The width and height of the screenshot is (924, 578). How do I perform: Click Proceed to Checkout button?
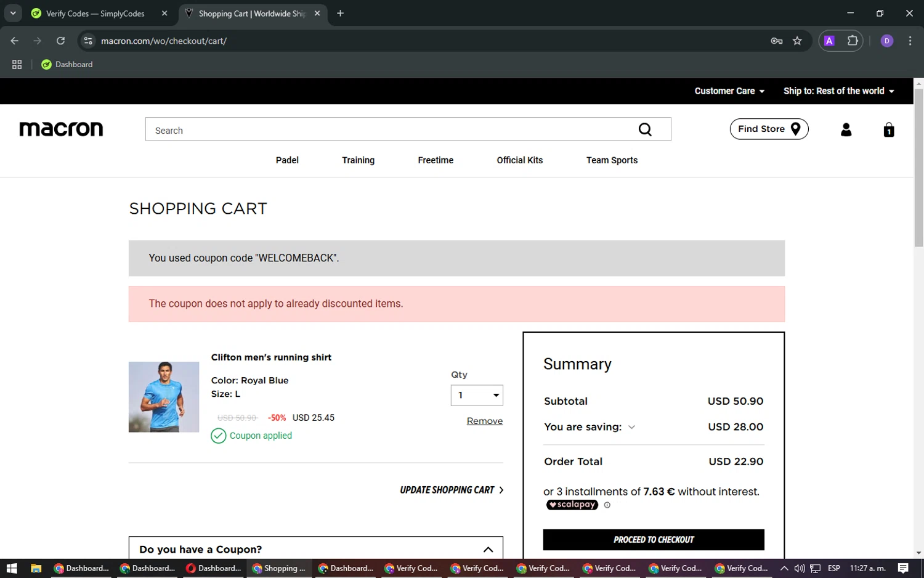[654, 540]
